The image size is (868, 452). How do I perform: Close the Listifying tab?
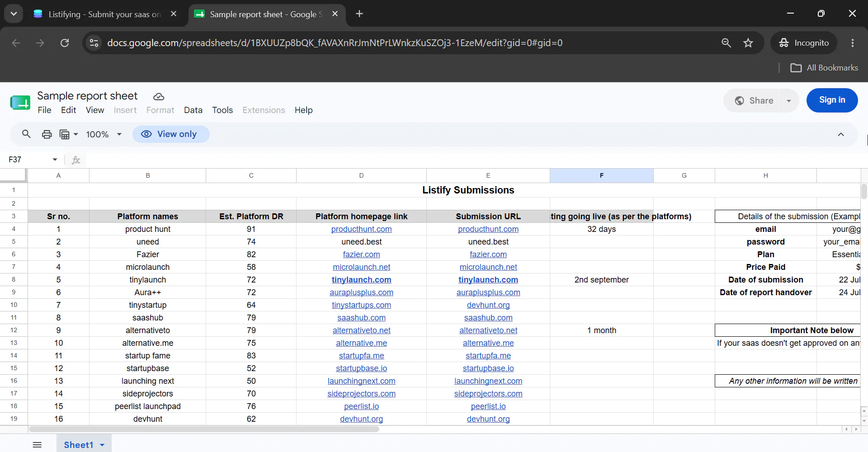(174, 14)
